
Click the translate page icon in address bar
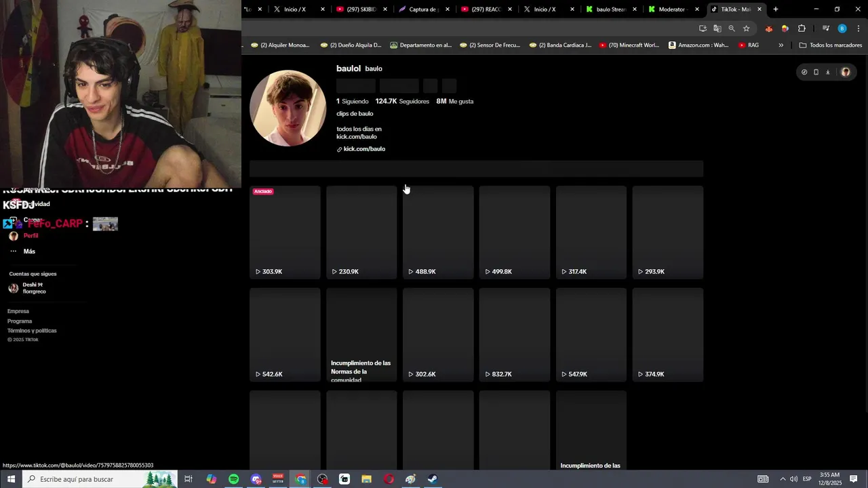pyautogui.click(x=717, y=28)
